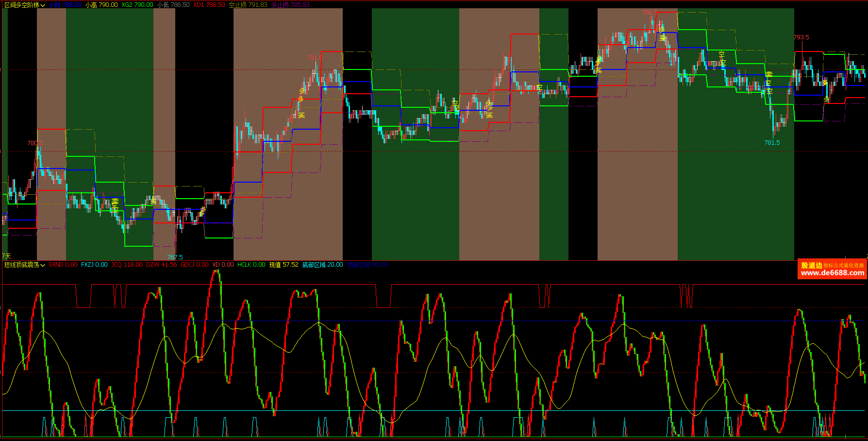Select the 顶部区域 90.00 label
This screenshot has width=868, height=441.
click(x=367, y=265)
